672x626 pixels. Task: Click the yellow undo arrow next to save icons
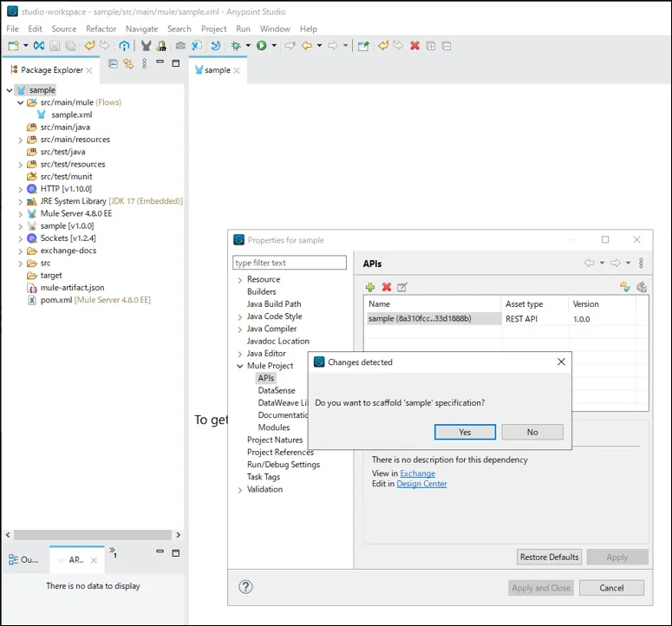[89, 45]
